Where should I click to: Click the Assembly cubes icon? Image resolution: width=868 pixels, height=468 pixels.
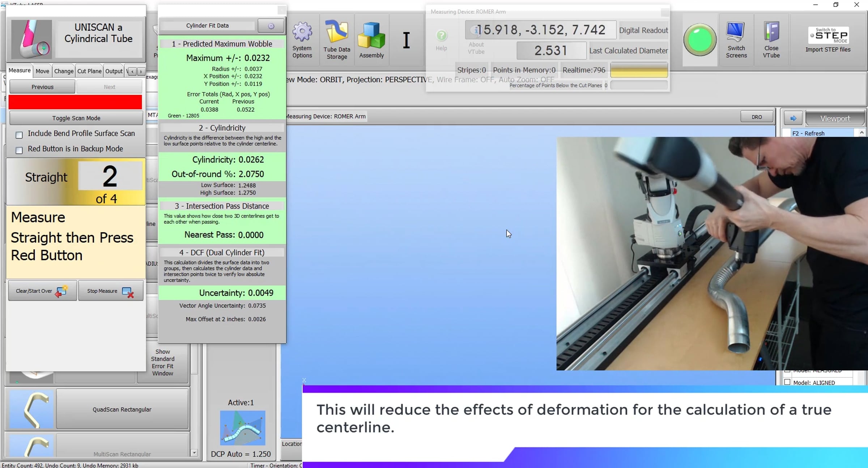[x=371, y=35]
